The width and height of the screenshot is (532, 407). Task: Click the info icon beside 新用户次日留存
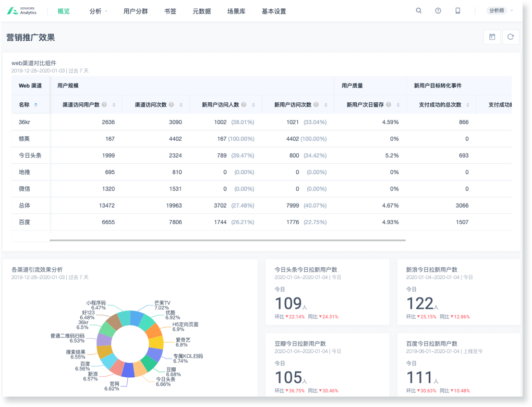coord(389,105)
